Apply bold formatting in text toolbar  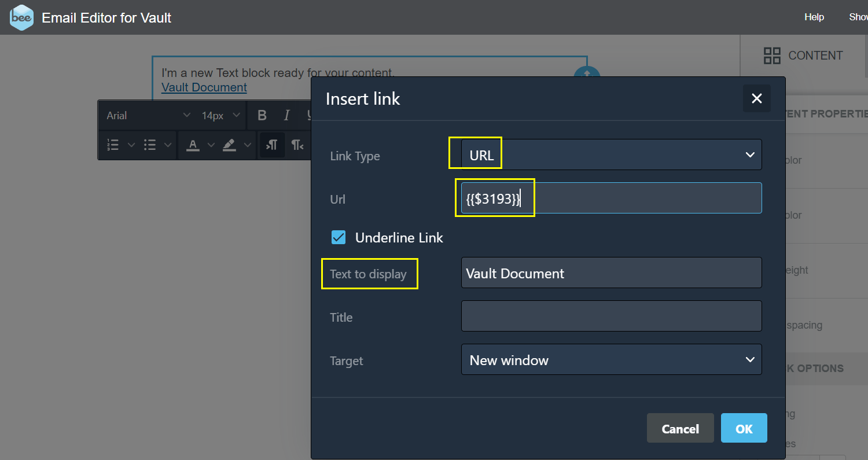click(262, 115)
